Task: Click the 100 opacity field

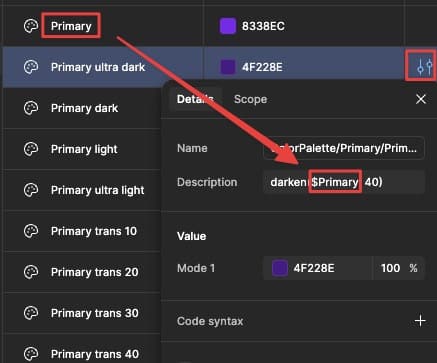Action: [390, 268]
